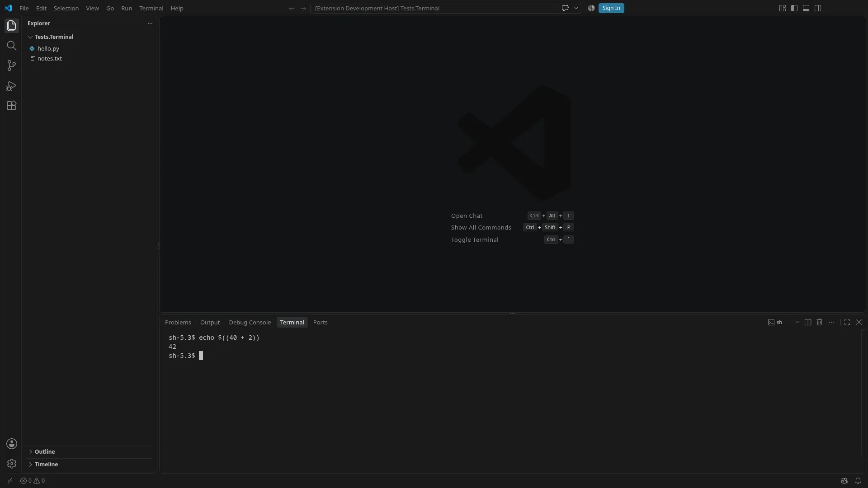
Task: Toggle Panel visibility in title bar
Action: 806,8
